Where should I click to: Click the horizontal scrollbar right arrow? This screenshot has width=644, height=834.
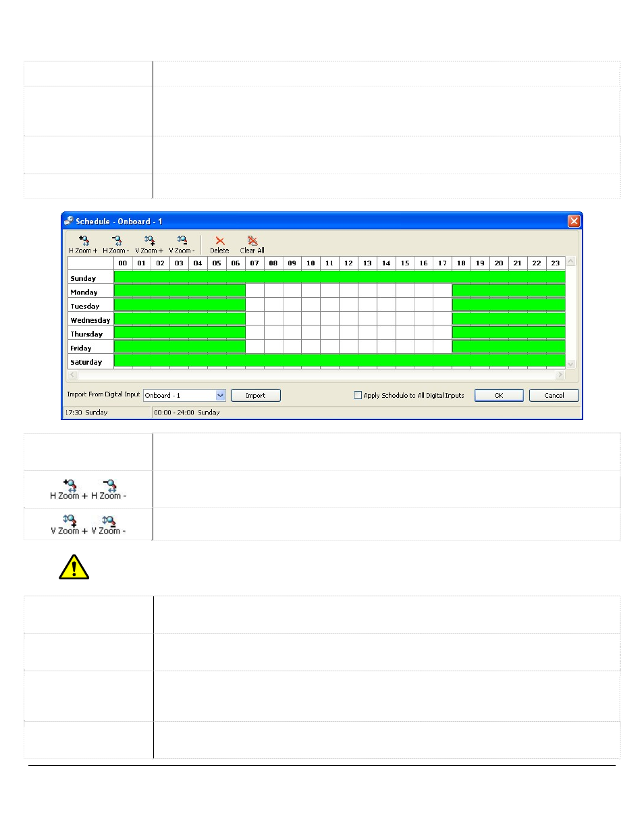[560, 375]
